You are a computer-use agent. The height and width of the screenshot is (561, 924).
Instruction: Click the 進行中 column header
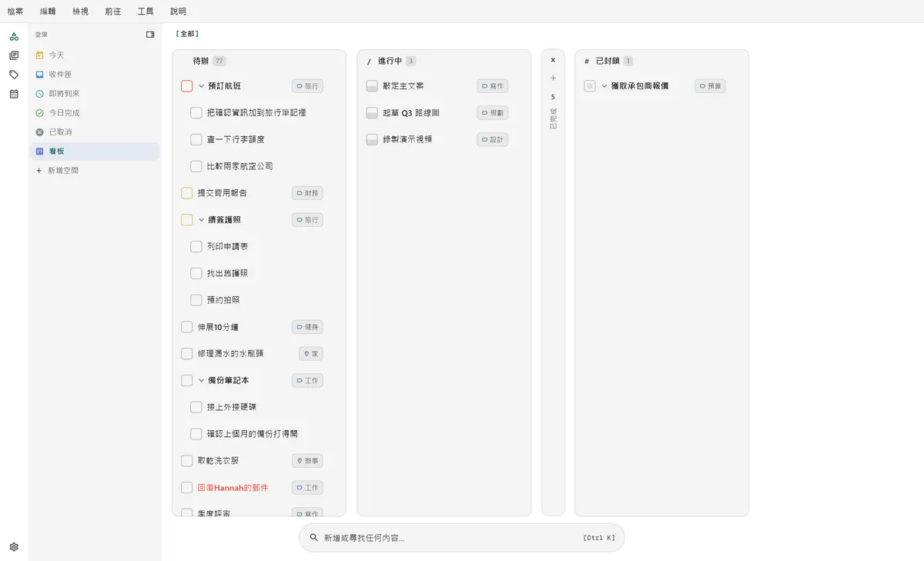click(390, 61)
